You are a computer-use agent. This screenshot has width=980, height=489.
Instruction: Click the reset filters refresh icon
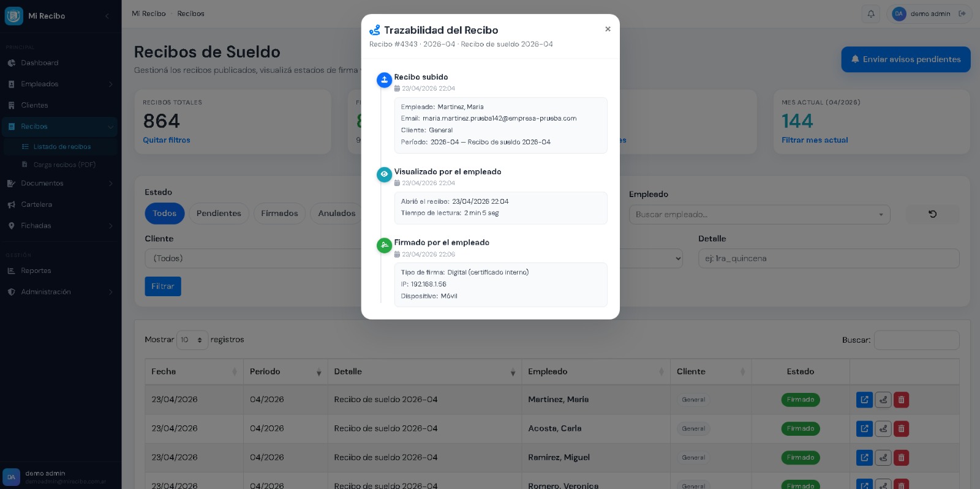(x=932, y=214)
